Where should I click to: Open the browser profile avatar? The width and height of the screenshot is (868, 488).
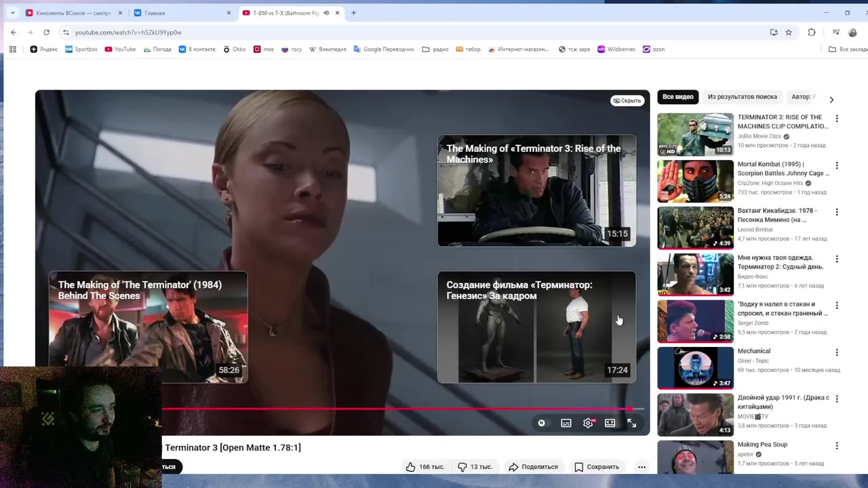852,33
